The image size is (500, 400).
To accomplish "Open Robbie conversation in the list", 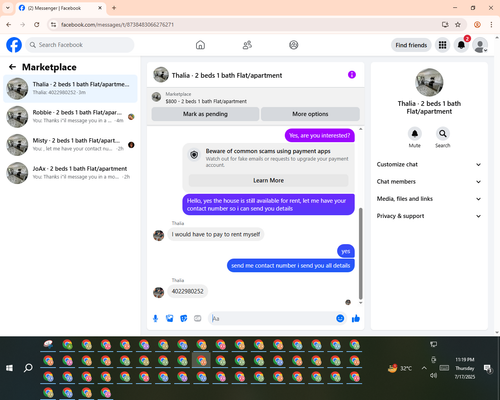I will tap(70, 117).
